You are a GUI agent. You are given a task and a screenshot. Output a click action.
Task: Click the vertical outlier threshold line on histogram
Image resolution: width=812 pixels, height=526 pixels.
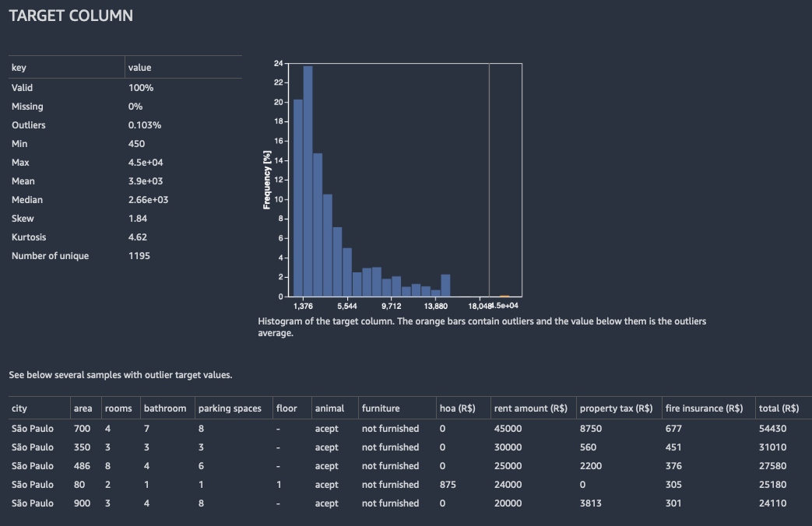pyautogui.click(x=490, y=179)
